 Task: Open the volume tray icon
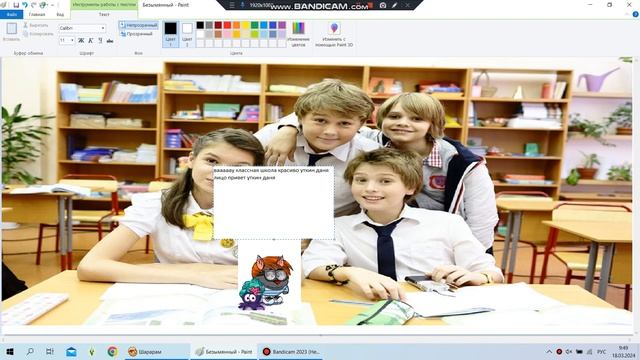tap(569, 351)
